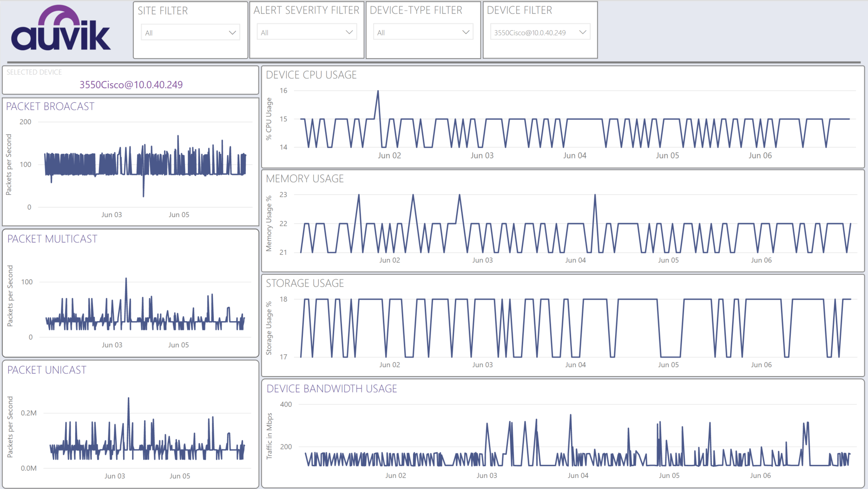Click Jun 05 label on Packet Unicast chart
Viewport: 868px width, 489px height.
tap(180, 476)
